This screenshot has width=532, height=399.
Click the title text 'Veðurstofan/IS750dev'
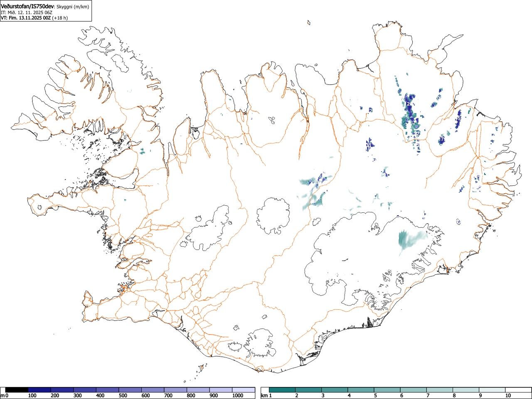click(27, 6)
